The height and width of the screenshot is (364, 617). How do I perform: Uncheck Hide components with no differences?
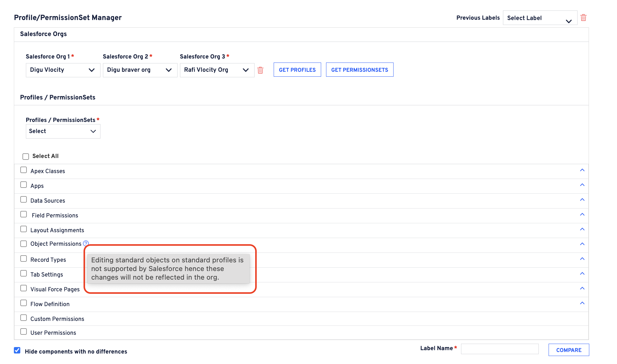pyautogui.click(x=17, y=350)
